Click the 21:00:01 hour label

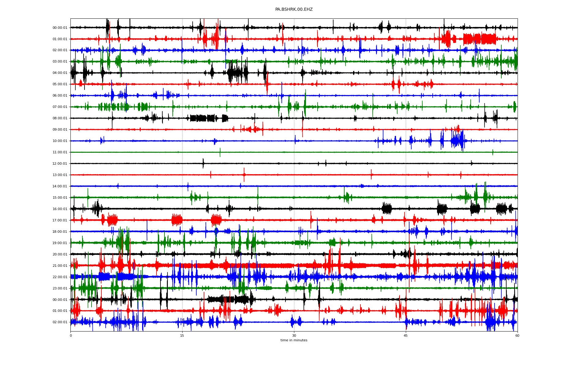(60, 266)
